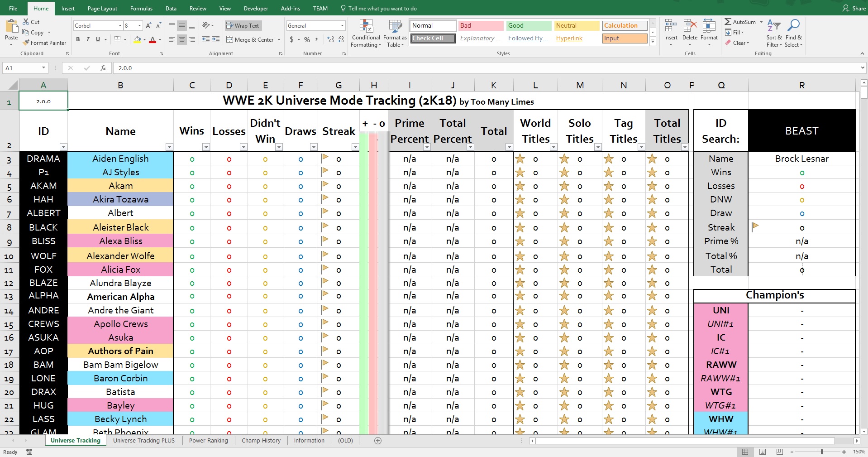Open filter dropdown on the Name column
This screenshot has height=457, width=868.
(169, 147)
